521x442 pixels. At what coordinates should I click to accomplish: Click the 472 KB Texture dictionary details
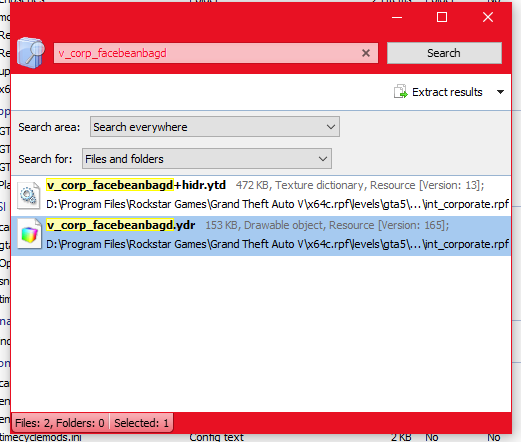[x=360, y=185]
